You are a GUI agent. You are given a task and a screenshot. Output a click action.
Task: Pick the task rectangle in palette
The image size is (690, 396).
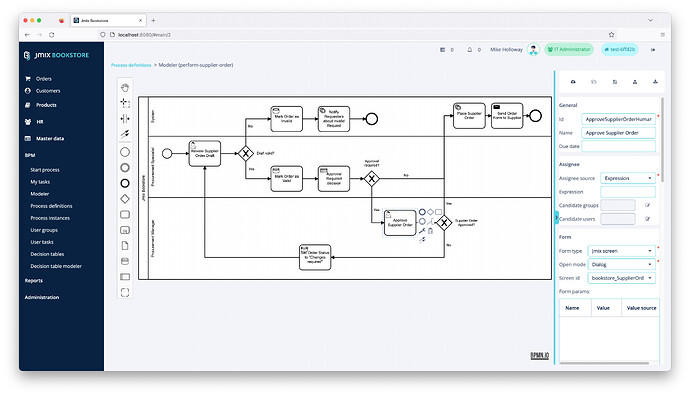125,214
